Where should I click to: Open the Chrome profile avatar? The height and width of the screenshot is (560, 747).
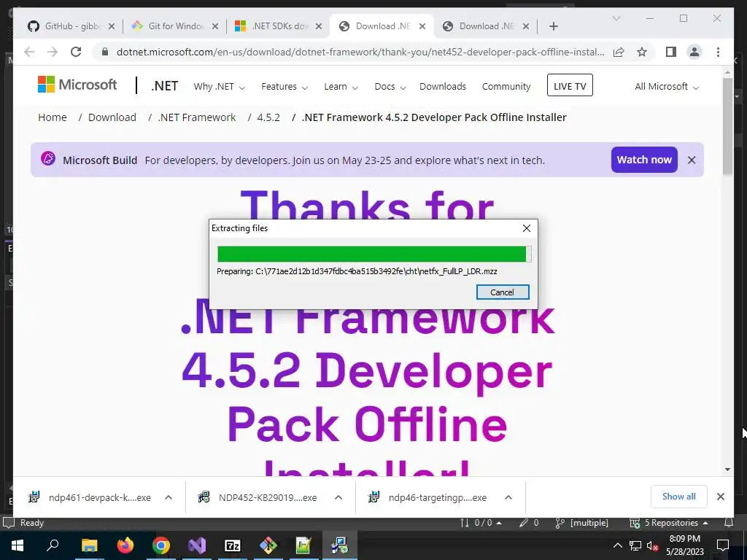pyautogui.click(x=694, y=52)
